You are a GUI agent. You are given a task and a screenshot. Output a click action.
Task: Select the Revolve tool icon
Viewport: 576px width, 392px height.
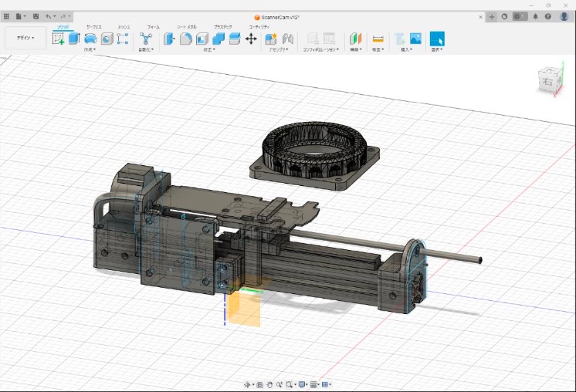(90, 39)
